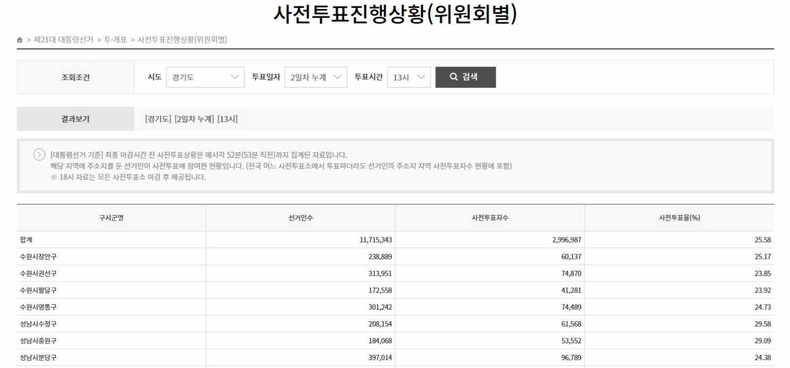The width and height of the screenshot is (790, 368).
Task: Open 사전투표진행상황(위원회별) breadcrumb link
Action: pyautogui.click(x=182, y=40)
